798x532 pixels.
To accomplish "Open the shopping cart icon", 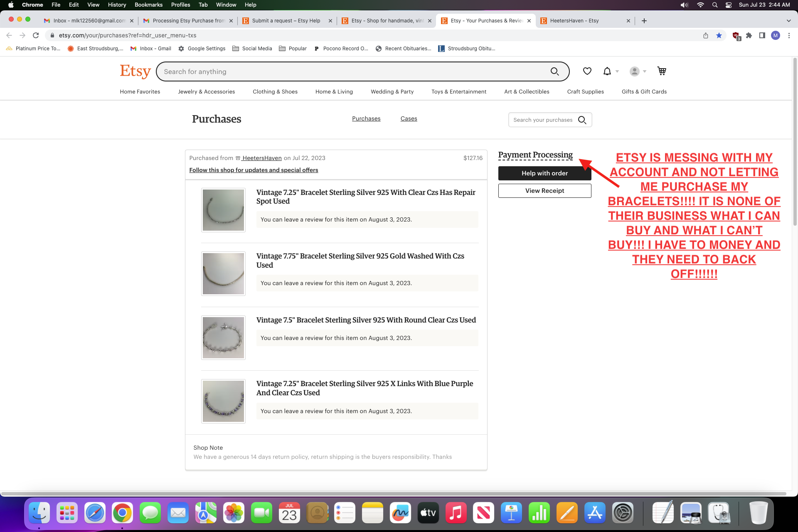I will [661, 71].
